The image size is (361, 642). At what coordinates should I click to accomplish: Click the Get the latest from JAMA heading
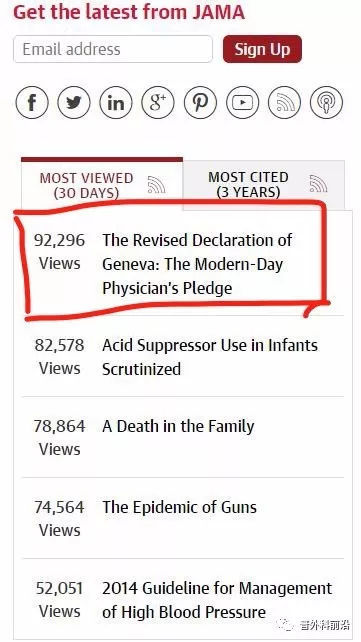[x=129, y=11]
